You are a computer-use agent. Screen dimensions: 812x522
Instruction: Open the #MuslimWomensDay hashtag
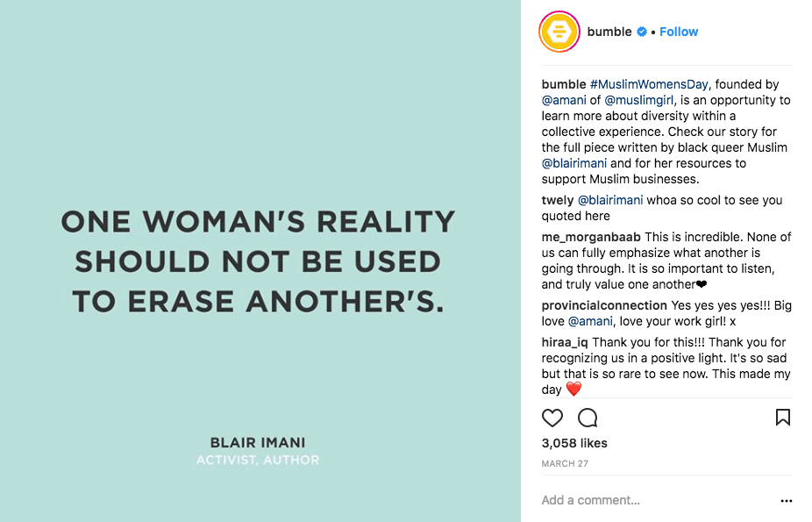pos(649,84)
